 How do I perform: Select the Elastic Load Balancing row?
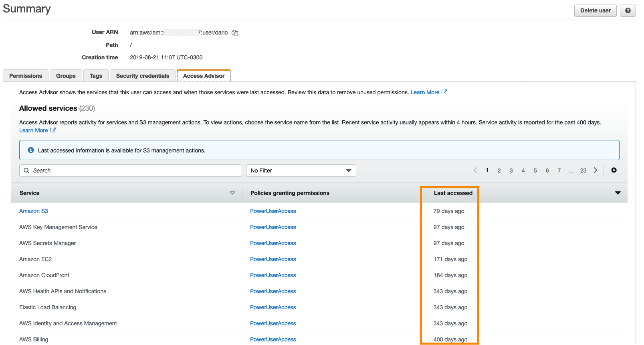[x=319, y=307]
